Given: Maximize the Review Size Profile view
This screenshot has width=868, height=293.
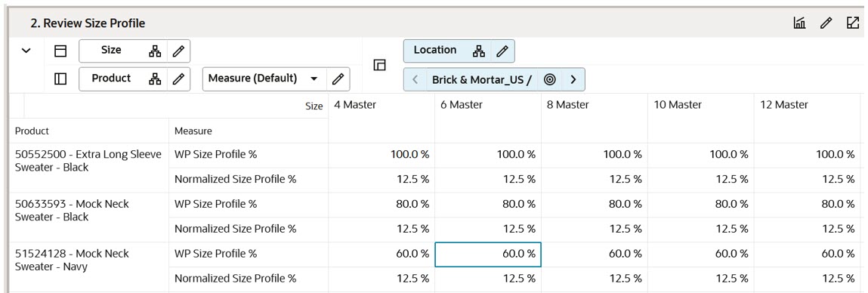Looking at the screenshot, I should point(852,23).
